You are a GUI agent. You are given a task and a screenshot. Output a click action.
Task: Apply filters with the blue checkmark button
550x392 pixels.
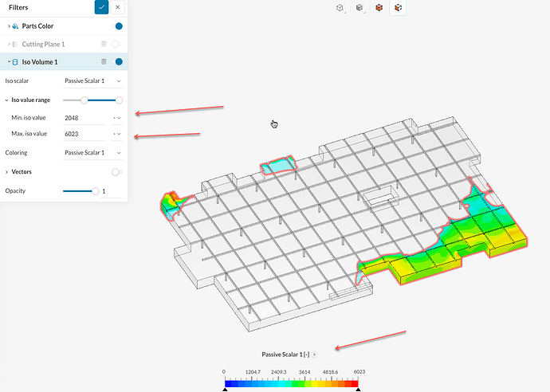pos(101,7)
